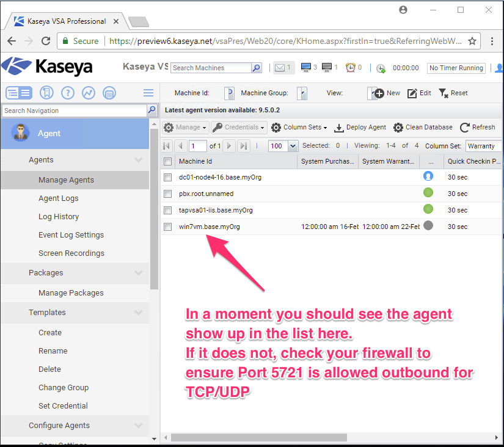Image resolution: width=504 pixels, height=447 pixels.
Task: Open the Chrome three-dot menu
Action: [x=492, y=41]
